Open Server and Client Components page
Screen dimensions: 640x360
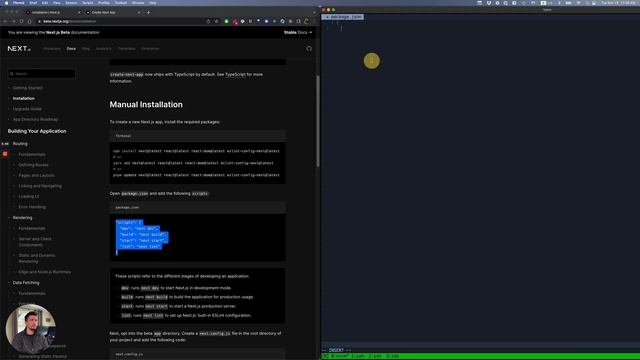point(35,242)
